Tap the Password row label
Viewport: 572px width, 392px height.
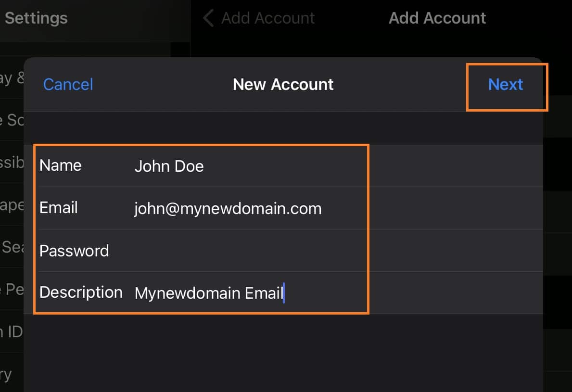coord(74,251)
